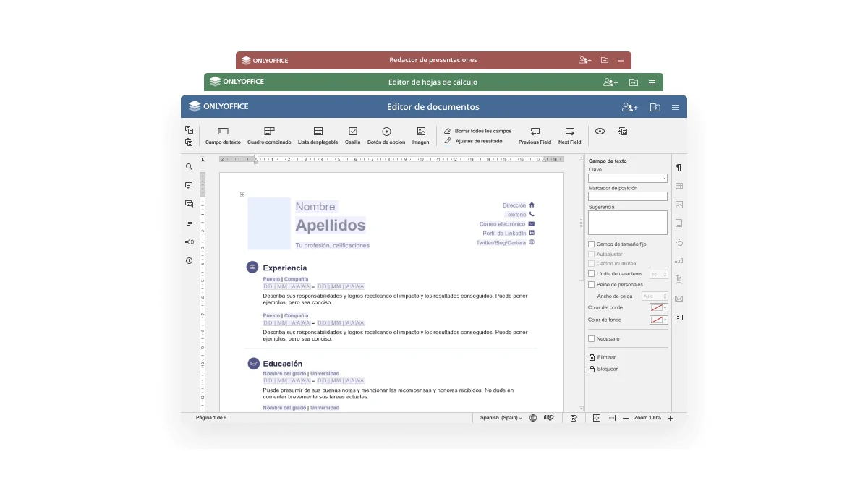Open the search tool in left sidebar
Screen dimensions: 868x483
tap(188, 166)
